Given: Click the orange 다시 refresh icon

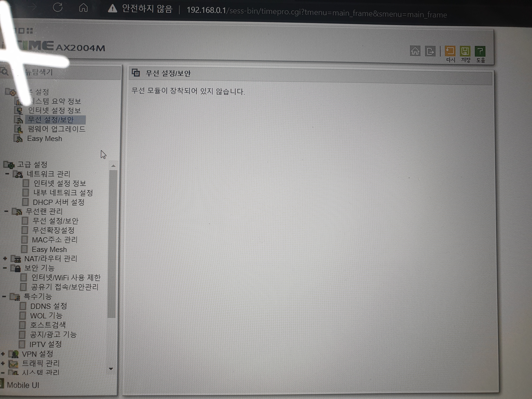Looking at the screenshot, I should pyautogui.click(x=450, y=51).
